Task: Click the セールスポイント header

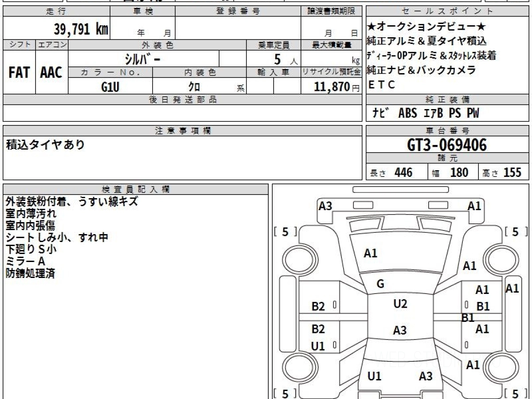Action: [x=448, y=12]
